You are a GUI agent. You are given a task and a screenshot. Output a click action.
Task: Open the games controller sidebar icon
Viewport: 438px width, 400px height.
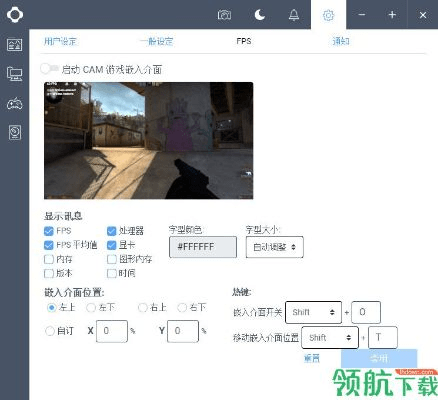[15, 104]
